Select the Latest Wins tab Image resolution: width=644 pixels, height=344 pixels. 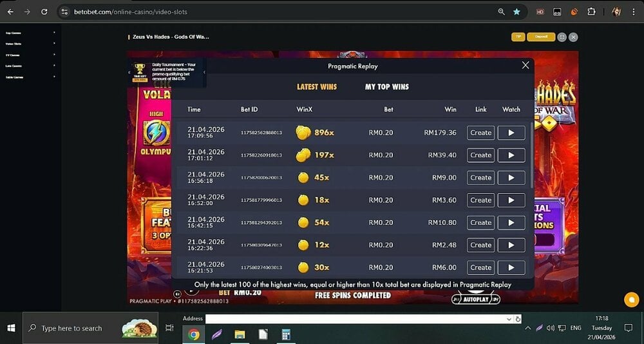tap(316, 87)
